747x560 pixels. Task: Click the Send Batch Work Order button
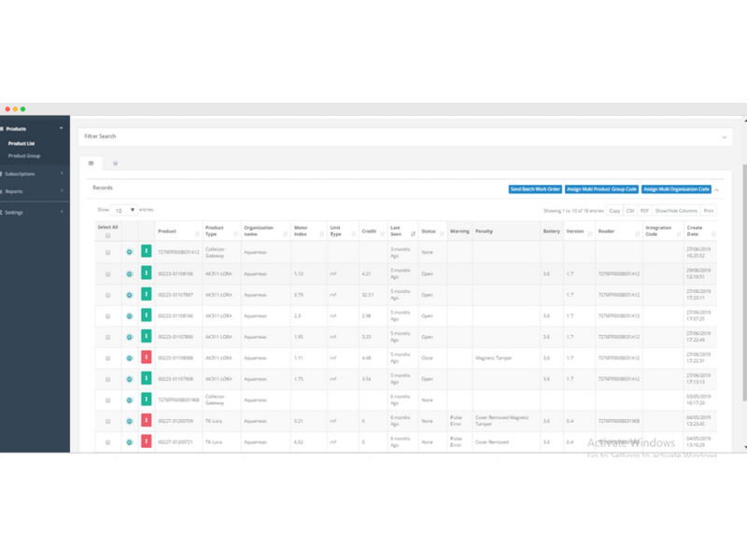(534, 189)
